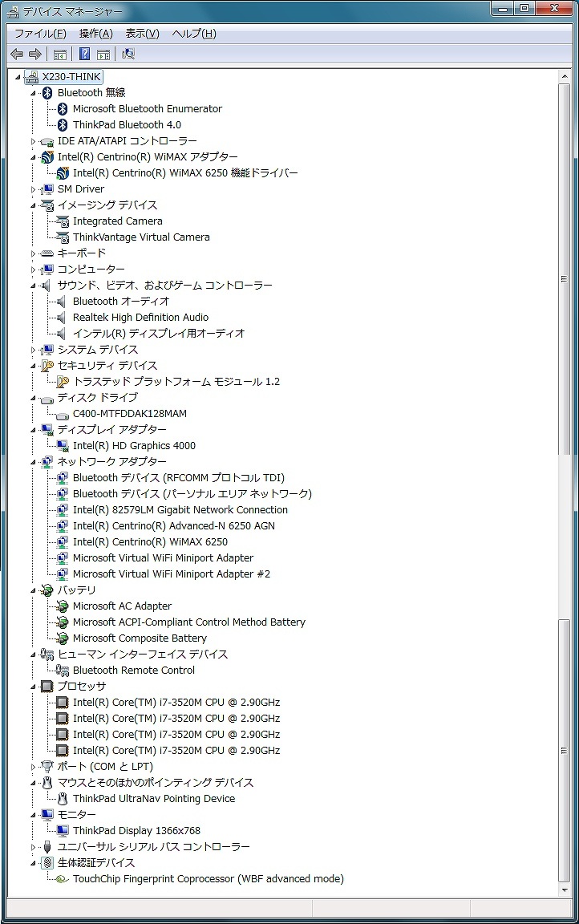Click the network icon of 82579LM Gigabit Network Connection
The width and height of the screenshot is (579, 924).
pyautogui.click(x=63, y=510)
